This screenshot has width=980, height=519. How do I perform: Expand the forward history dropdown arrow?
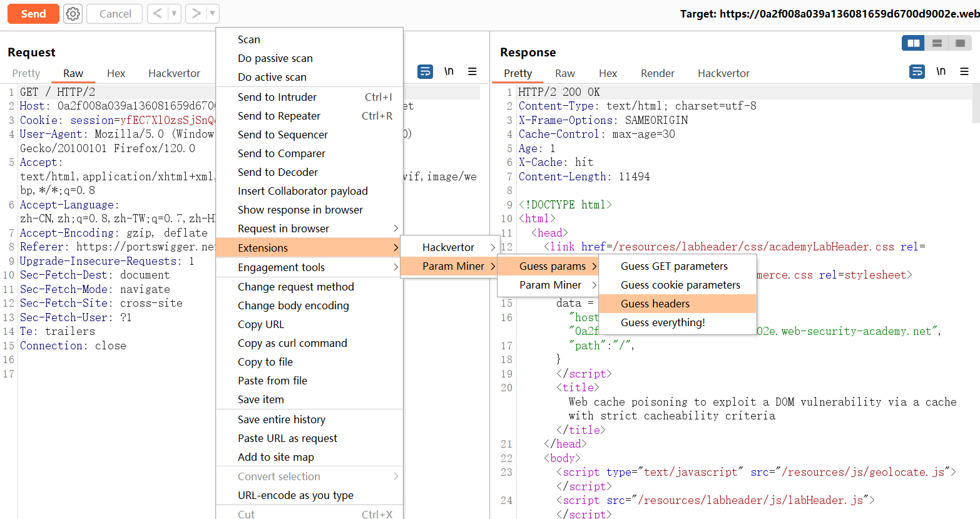[x=212, y=14]
